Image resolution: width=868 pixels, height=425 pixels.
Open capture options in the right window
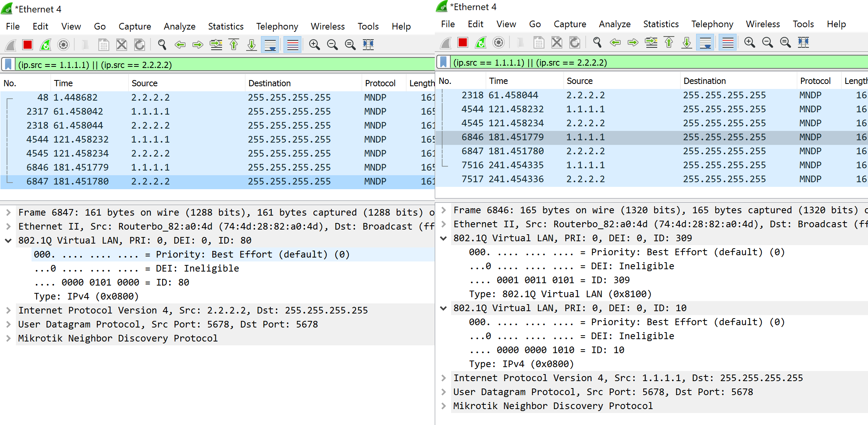pyautogui.click(x=499, y=42)
